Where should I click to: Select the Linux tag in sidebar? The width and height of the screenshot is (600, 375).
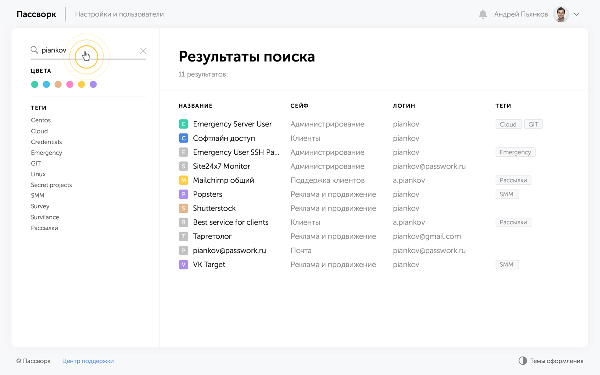[x=38, y=174]
